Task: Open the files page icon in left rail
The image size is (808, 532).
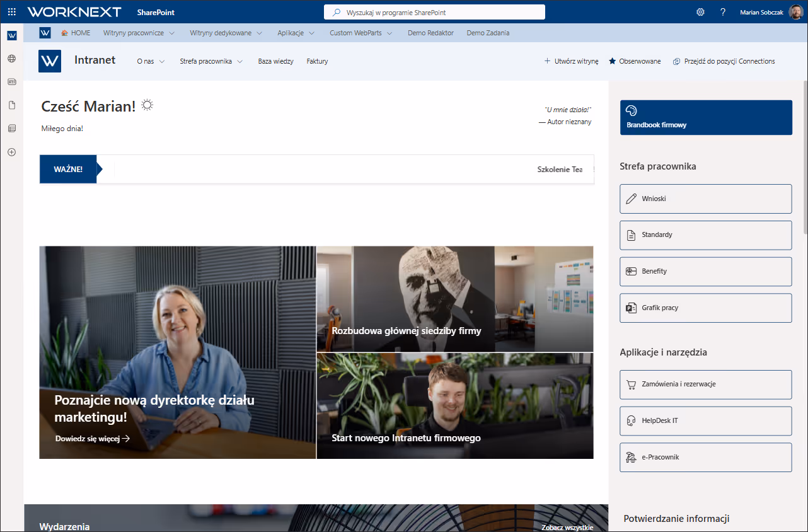Action: pyautogui.click(x=12, y=105)
